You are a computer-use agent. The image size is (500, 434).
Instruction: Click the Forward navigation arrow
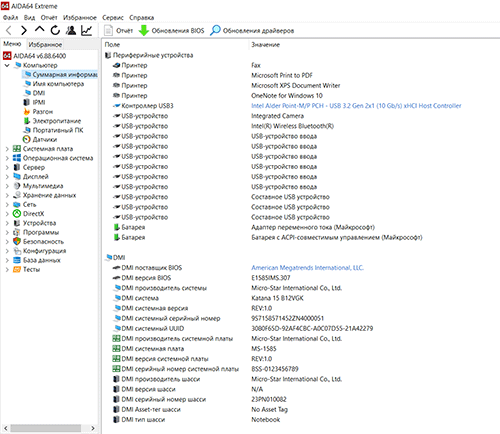24,30
